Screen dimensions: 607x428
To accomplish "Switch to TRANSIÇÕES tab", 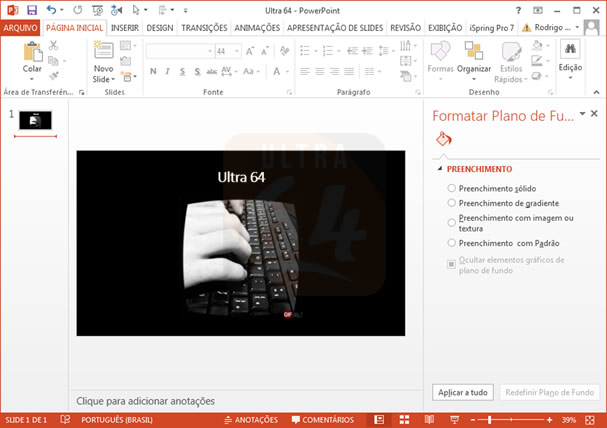I will 204,28.
